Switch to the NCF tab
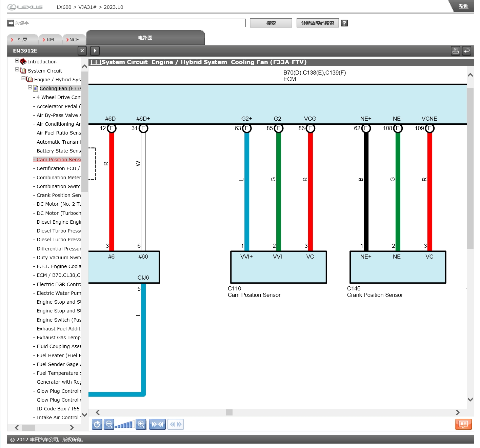The width and height of the screenshot is (480, 448). pos(74,40)
